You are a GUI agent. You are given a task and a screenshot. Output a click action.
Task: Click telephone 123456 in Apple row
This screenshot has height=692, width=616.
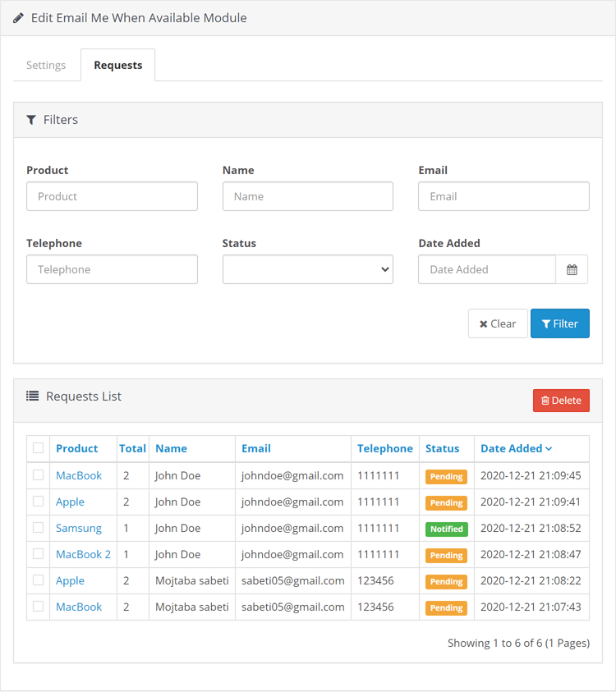coord(375,581)
